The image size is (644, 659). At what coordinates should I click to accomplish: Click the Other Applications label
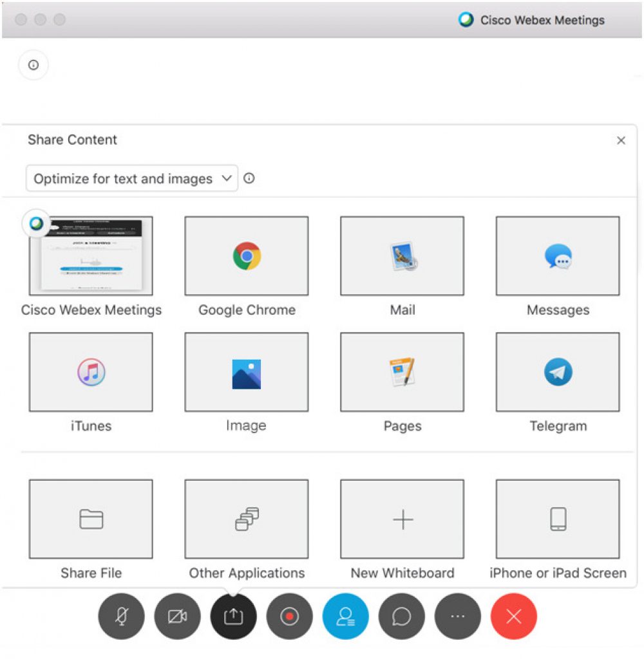[x=247, y=573]
